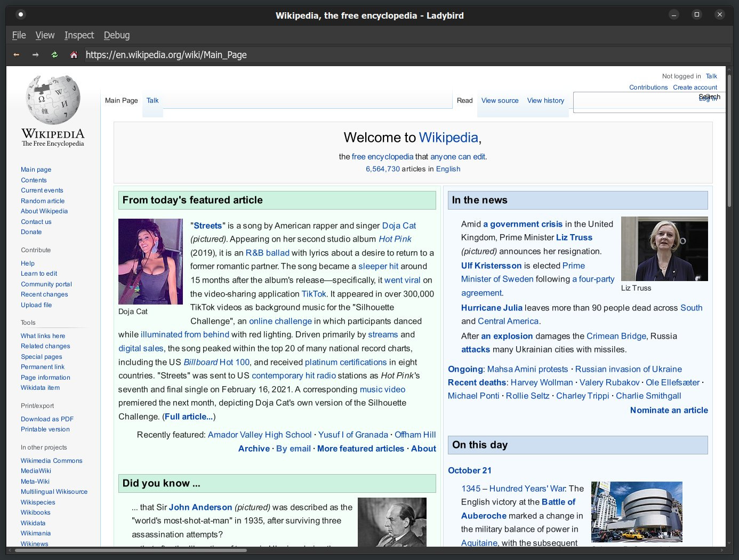Click Upload file in sidebar
This screenshot has height=560, width=739.
pyautogui.click(x=36, y=305)
